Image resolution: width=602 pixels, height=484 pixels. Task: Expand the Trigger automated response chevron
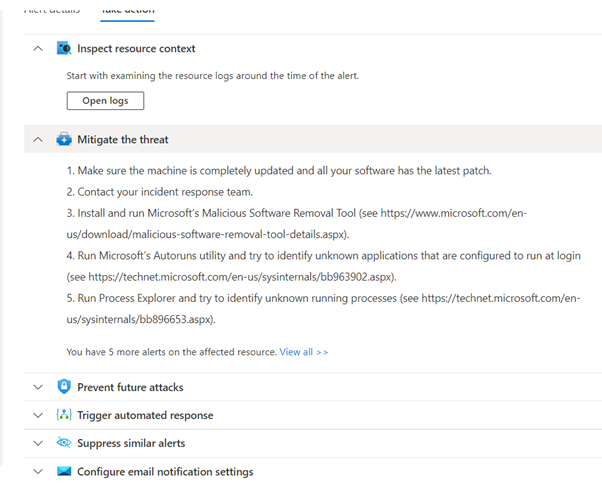pyautogui.click(x=38, y=415)
